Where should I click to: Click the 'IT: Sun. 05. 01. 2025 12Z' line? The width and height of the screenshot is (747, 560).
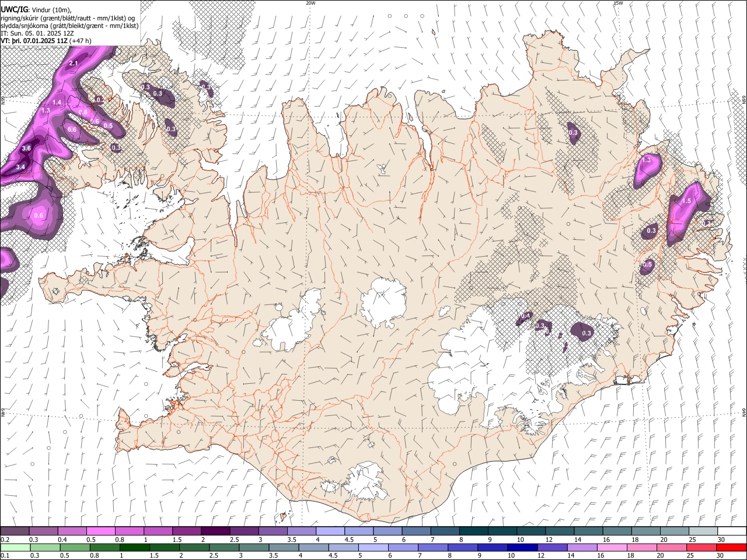pyautogui.click(x=37, y=33)
